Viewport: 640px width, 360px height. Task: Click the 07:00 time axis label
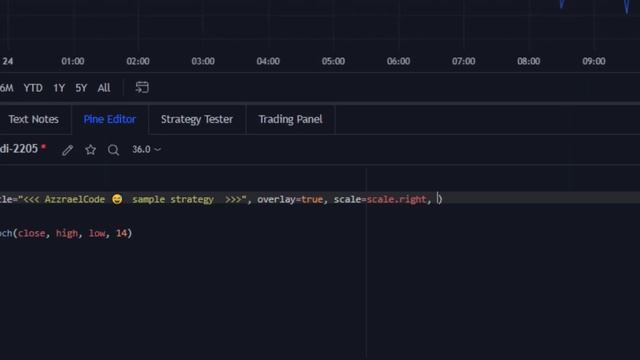(x=463, y=61)
